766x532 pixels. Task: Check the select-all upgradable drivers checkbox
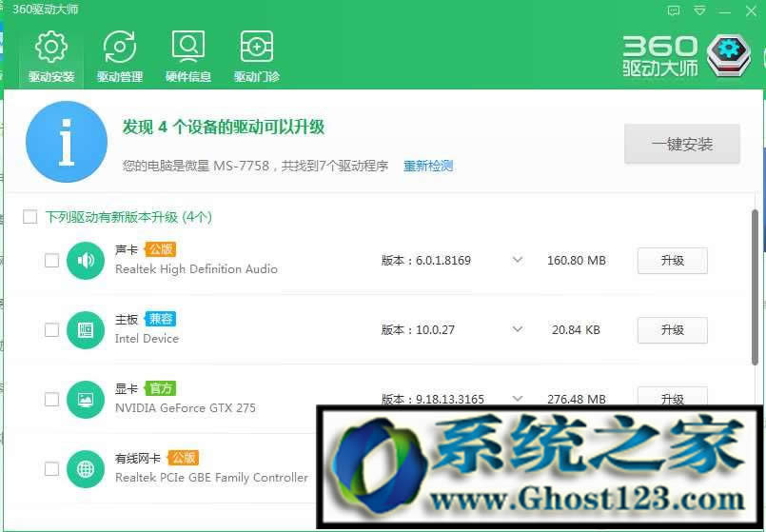tap(30, 217)
